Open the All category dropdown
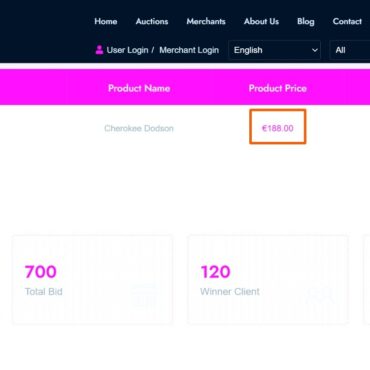Viewport: 370px width, 370px height. pyautogui.click(x=350, y=50)
